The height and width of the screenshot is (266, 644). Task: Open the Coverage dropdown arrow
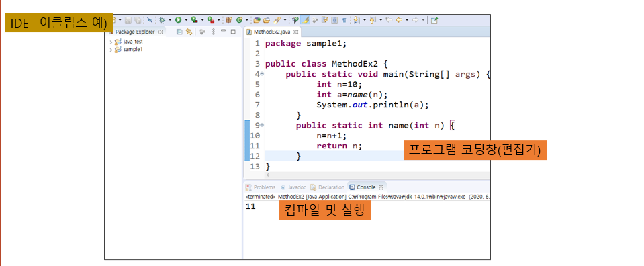(x=203, y=19)
